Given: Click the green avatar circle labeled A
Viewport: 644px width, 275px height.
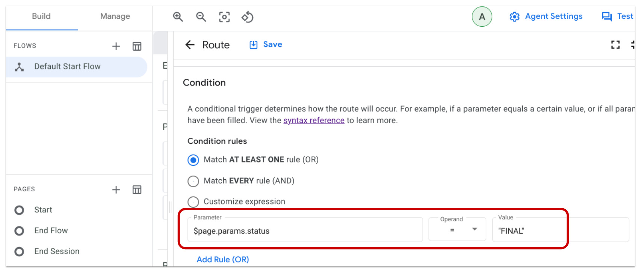Looking at the screenshot, I should [482, 17].
